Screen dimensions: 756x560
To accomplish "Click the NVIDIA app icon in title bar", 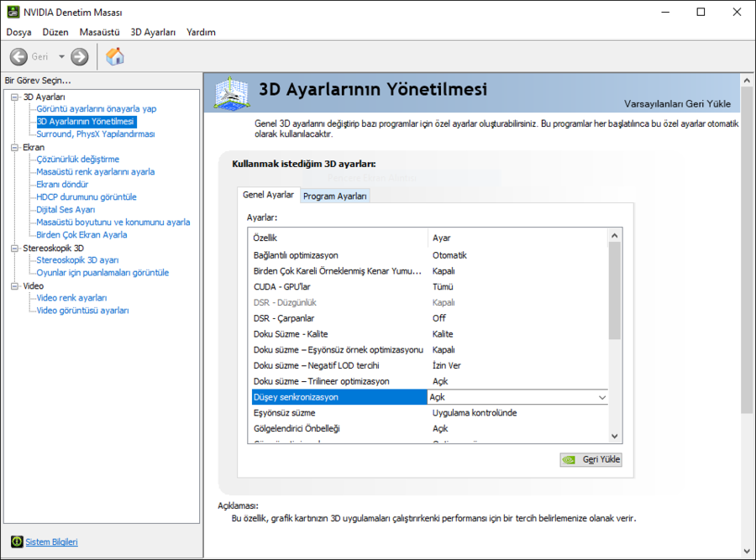I will (13, 12).
